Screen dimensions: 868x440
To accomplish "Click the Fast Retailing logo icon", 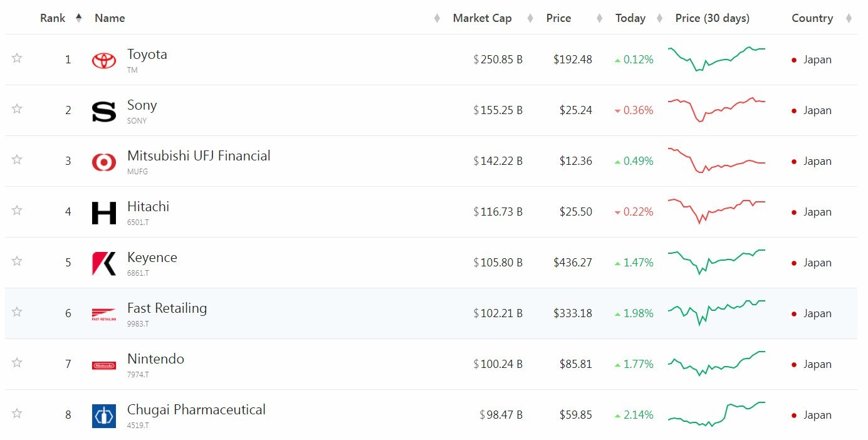I will (x=104, y=314).
